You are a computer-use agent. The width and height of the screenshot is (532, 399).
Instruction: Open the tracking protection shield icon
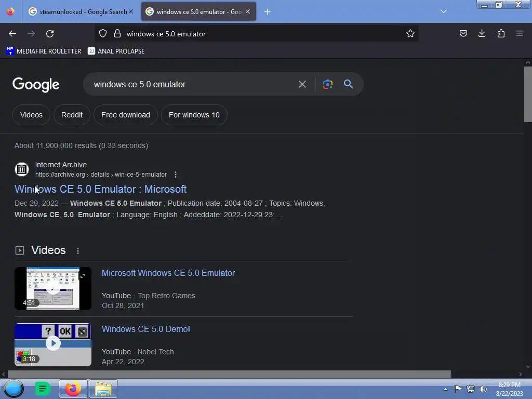click(103, 34)
